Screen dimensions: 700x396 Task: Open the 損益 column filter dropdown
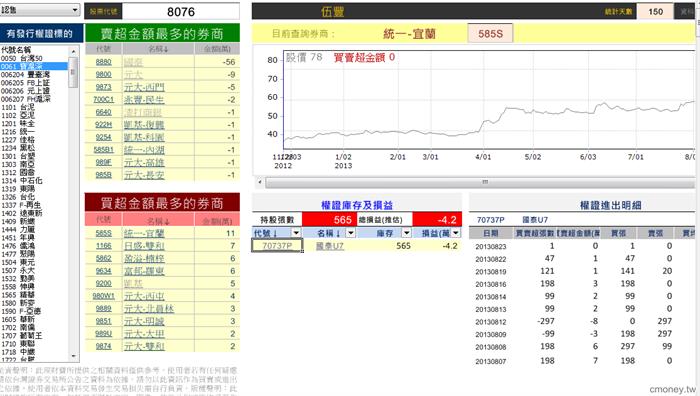(x=455, y=233)
